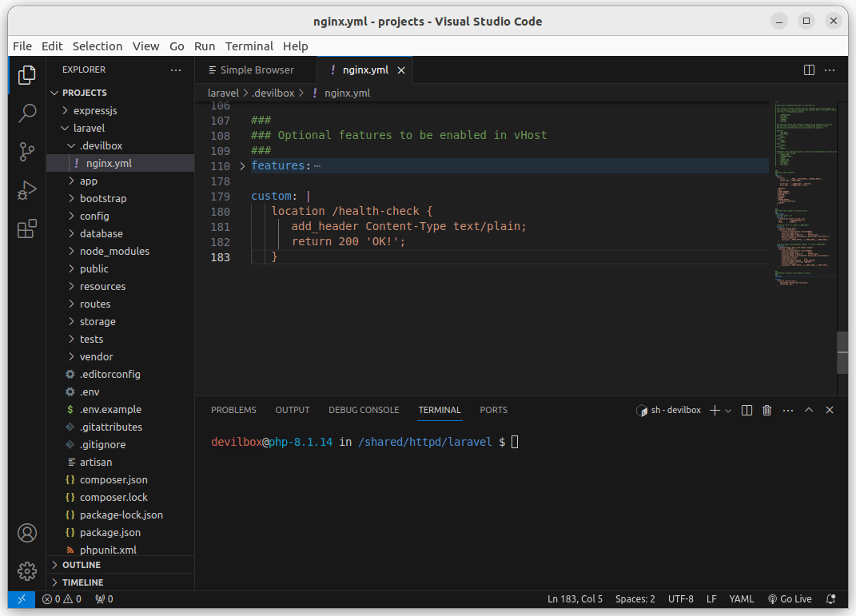The height and width of the screenshot is (616, 856).
Task: Click the notifications bell in status bar
Action: pyautogui.click(x=831, y=598)
